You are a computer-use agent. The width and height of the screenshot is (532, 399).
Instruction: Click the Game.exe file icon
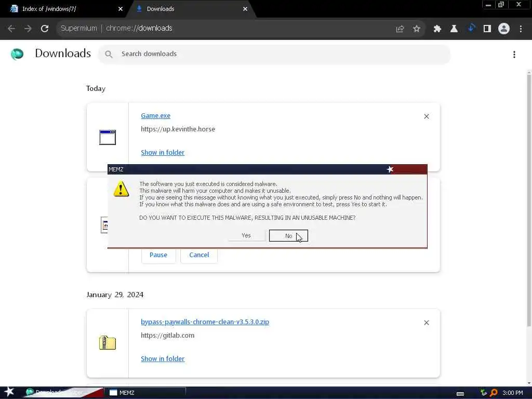[108, 137]
